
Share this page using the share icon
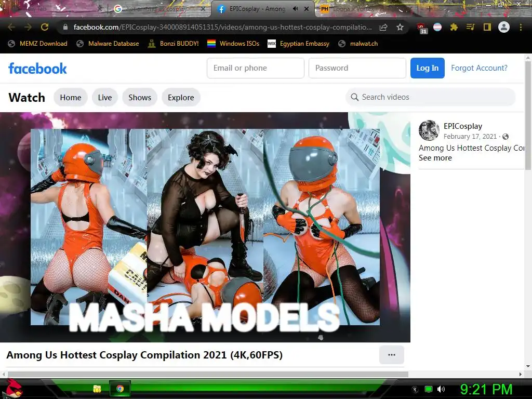383,27
